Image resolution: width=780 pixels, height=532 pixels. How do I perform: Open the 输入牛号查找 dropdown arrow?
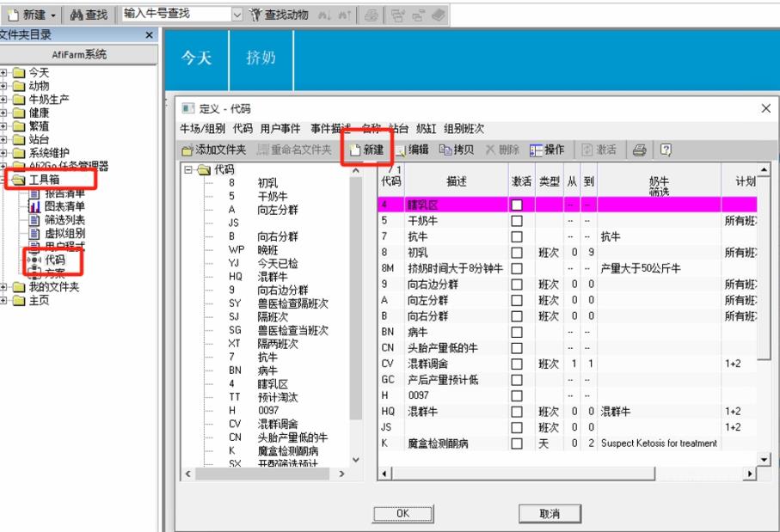pos(237,15)
